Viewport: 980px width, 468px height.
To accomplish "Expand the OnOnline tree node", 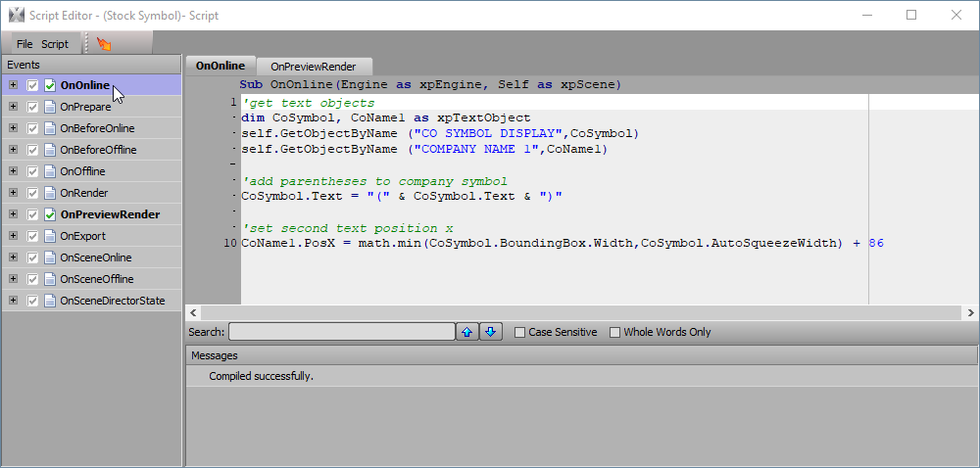I will (x=13, y=85).
